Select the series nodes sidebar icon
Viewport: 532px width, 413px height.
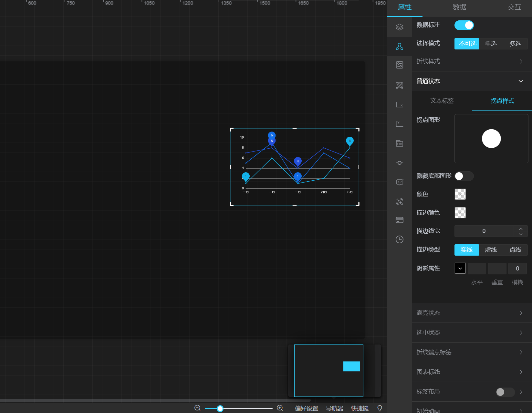pos(400,47)
